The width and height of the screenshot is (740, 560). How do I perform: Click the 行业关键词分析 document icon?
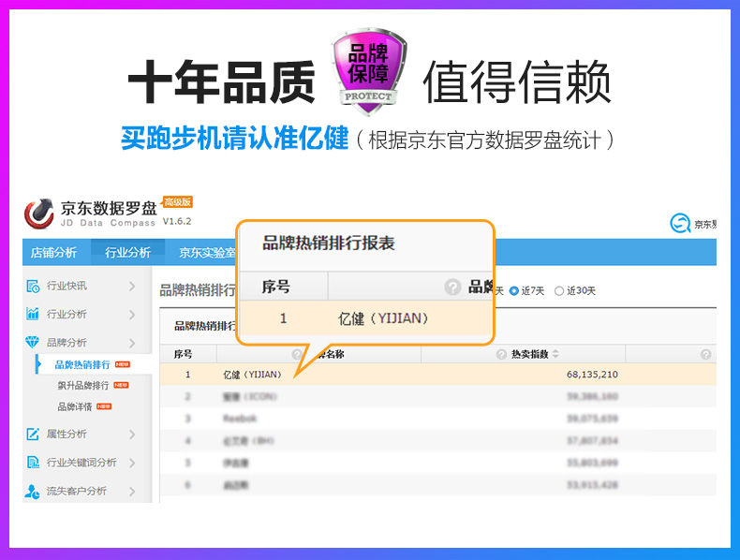(33, 462)
